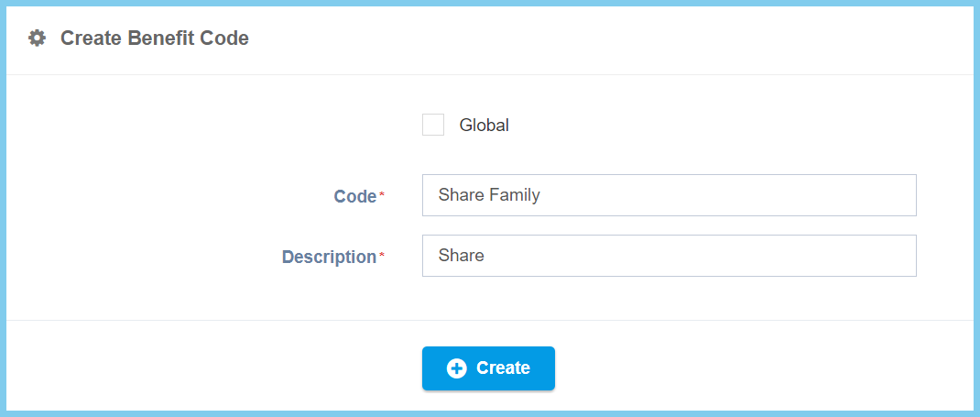This screenshot has width=980, height=417.
Task: Click the red asterisk next to Description
Action: pos(382,257)
